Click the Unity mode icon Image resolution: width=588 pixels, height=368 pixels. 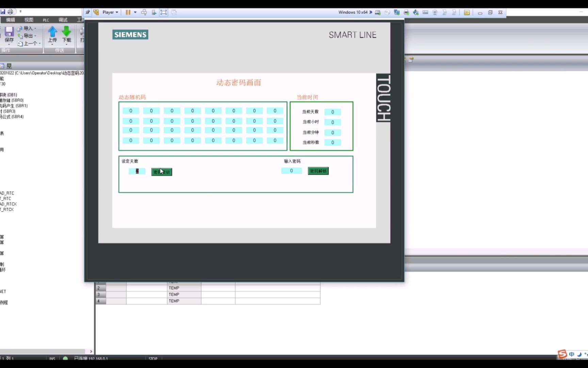pos(174,12)
